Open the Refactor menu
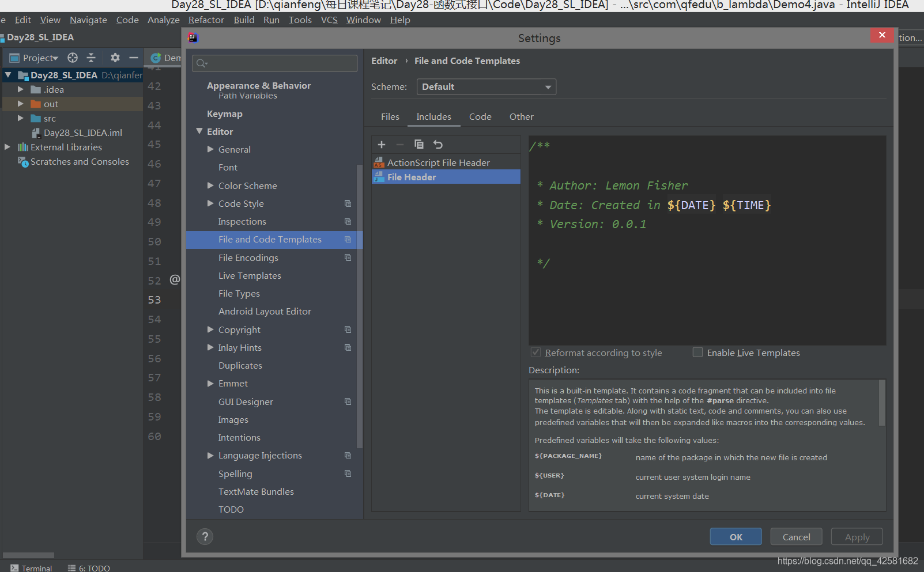924x572 pixels. [x=206, y=20]
